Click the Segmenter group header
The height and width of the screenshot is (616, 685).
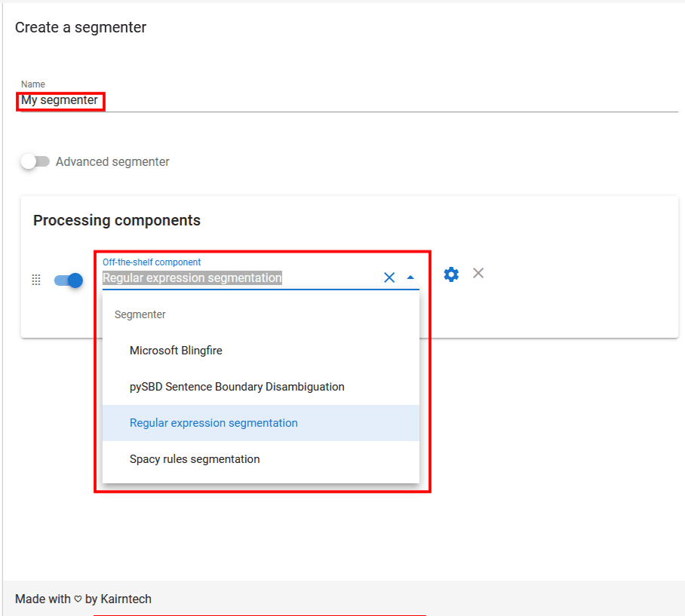click(x=140, y=314)
